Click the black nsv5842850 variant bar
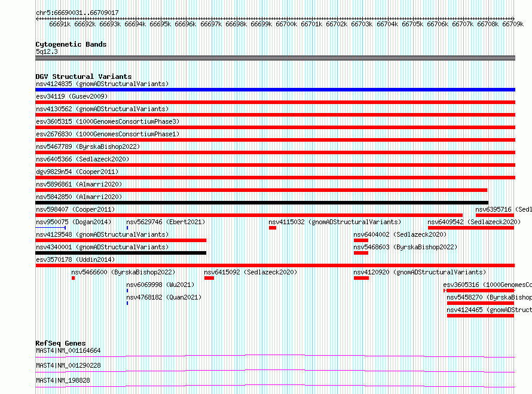The image size is (532, 394). tap(262, 203)
